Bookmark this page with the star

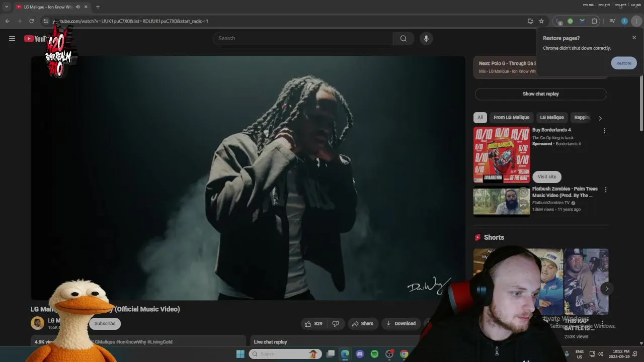pos(541,21)
